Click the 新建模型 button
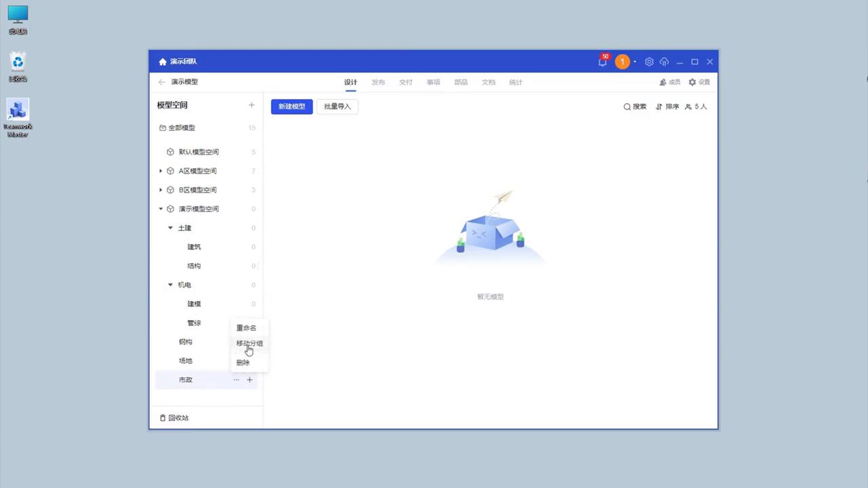The height and width of the screenshot is (488, 868). click(292, 106)
